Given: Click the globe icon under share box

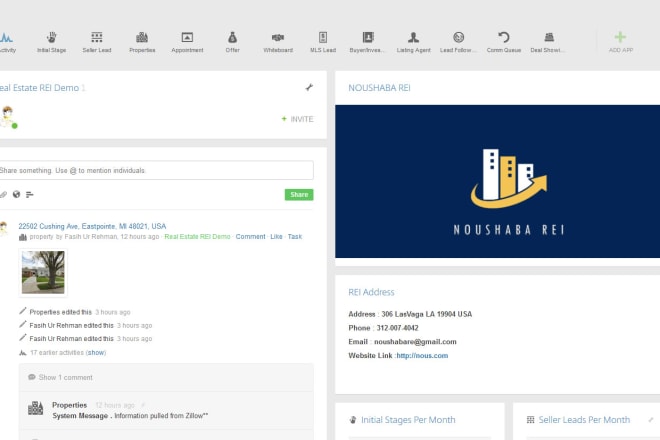Looking at the screenshot, I should [16, 195].
